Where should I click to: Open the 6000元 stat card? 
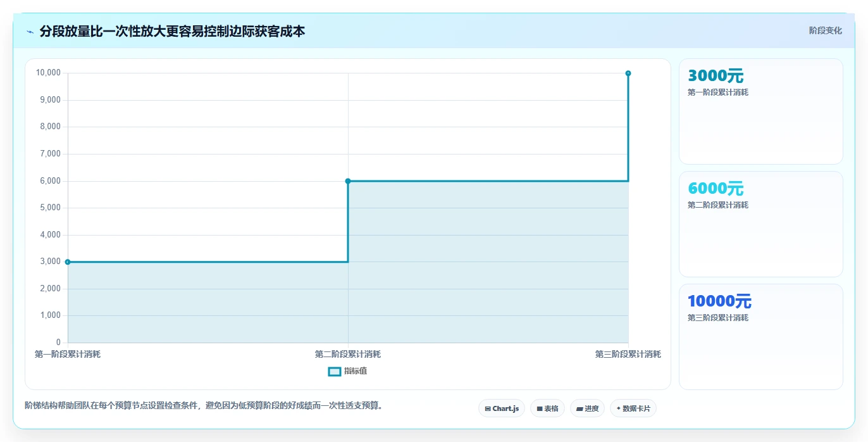(x=761, y=224)
